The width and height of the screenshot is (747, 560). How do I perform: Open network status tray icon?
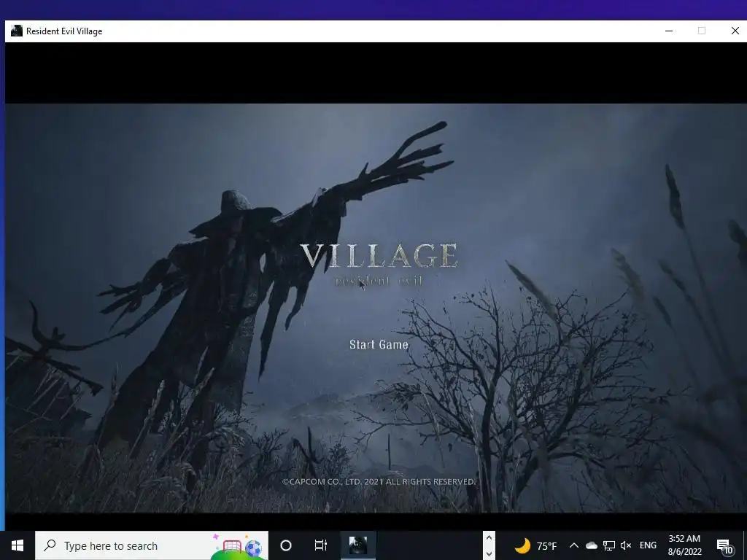[x=609, y=545]
